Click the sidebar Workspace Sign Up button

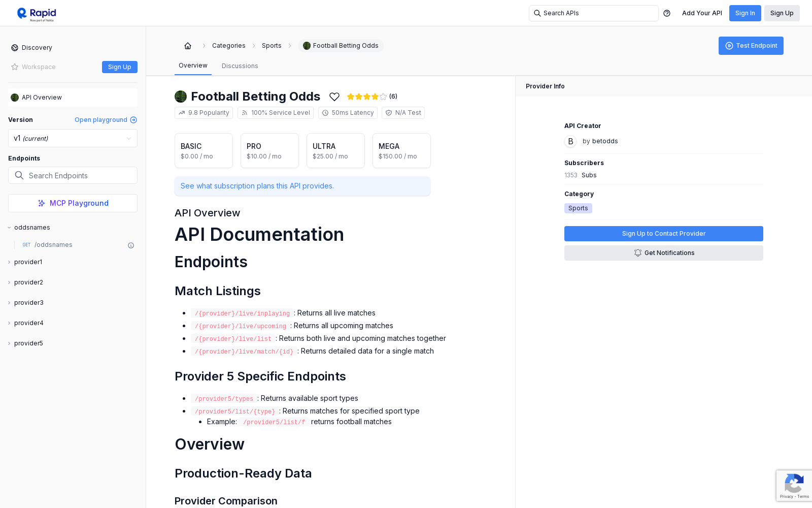click(120, 67)
